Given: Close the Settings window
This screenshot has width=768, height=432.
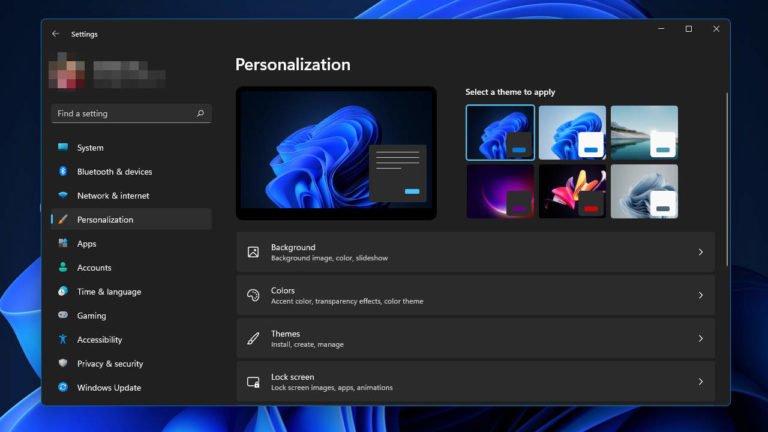Looking at the screenshot, I should pyautogui.click(x=716, y=29).
